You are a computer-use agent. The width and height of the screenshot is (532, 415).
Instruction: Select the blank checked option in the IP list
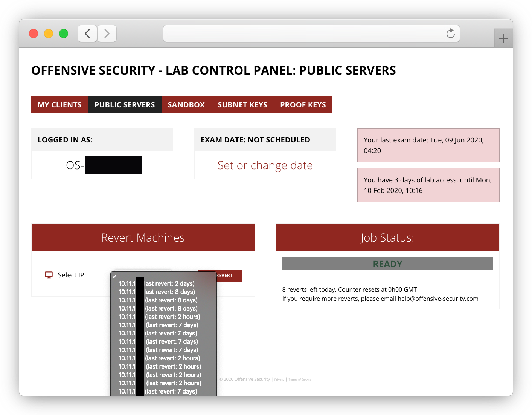(164, 276)
